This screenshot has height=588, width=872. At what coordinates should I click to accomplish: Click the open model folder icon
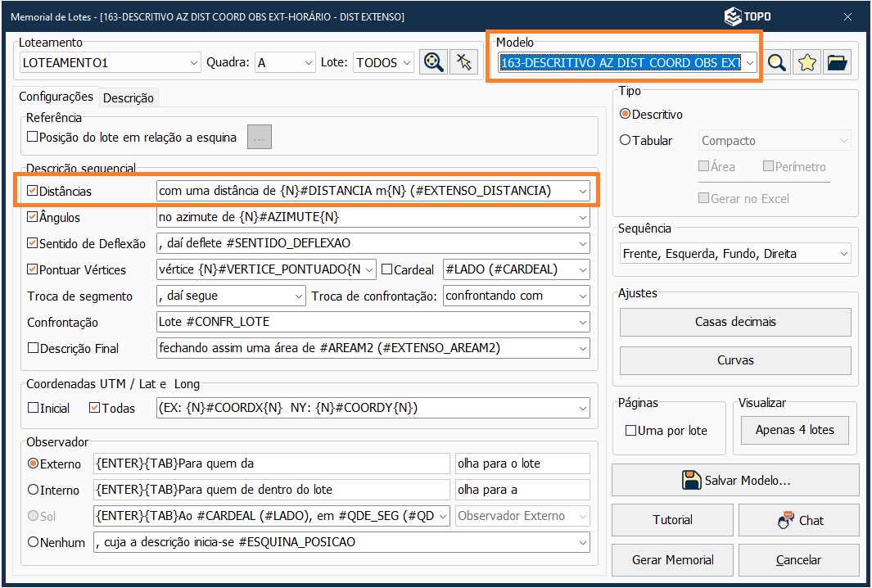pyautogui.click(x=837, y=63)
